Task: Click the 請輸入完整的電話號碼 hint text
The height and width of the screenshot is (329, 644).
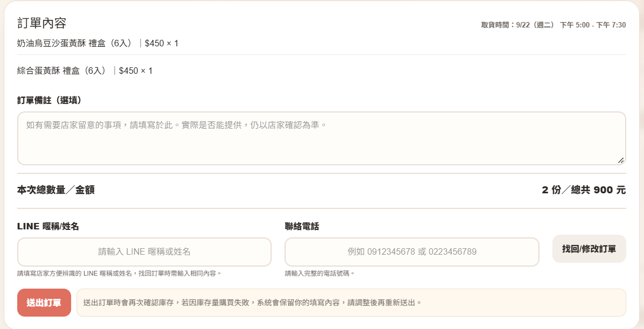Action: point(320,273)
